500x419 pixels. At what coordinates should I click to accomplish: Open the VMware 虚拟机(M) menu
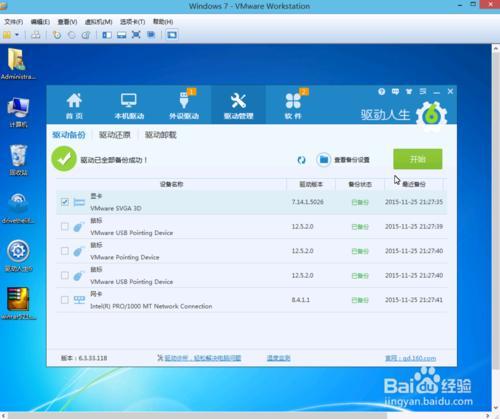tap(98, 22)
